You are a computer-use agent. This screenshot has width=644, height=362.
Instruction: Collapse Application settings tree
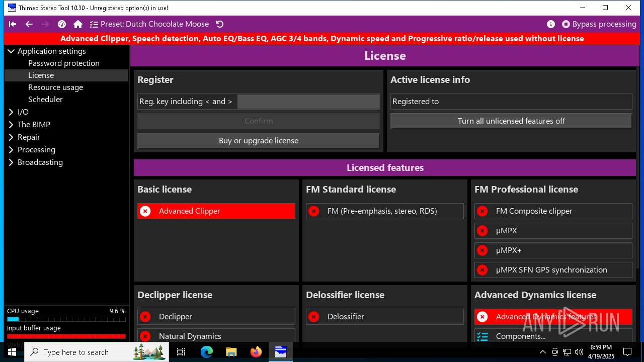11,51
